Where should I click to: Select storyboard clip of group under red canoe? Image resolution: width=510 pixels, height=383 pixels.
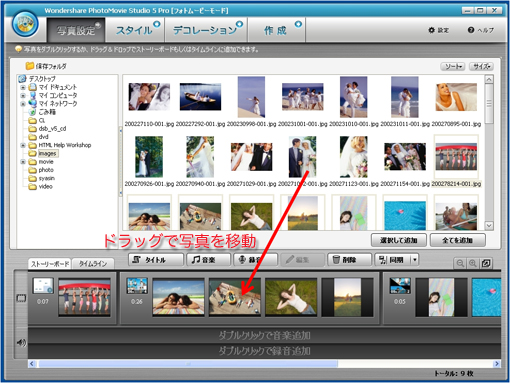point(84,297)
